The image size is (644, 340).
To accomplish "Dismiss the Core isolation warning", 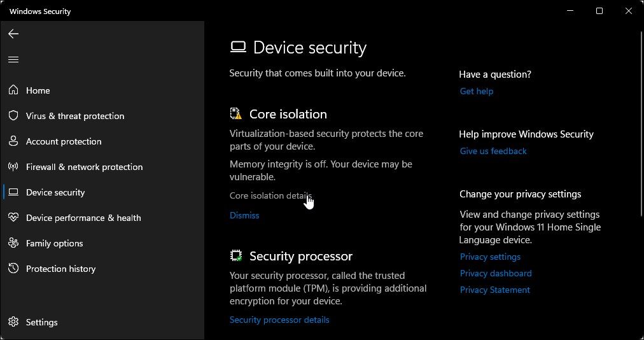I will pos(244,215).
